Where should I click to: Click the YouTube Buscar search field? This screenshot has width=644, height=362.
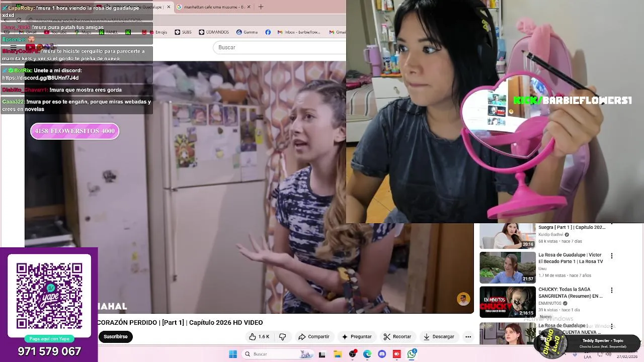pos(280,47)
